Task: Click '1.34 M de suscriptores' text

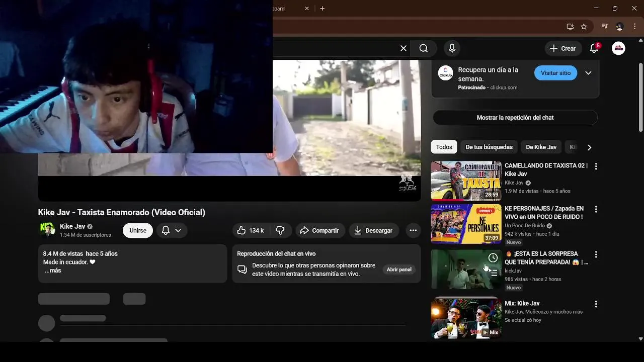Action: [x=86, y=235]
